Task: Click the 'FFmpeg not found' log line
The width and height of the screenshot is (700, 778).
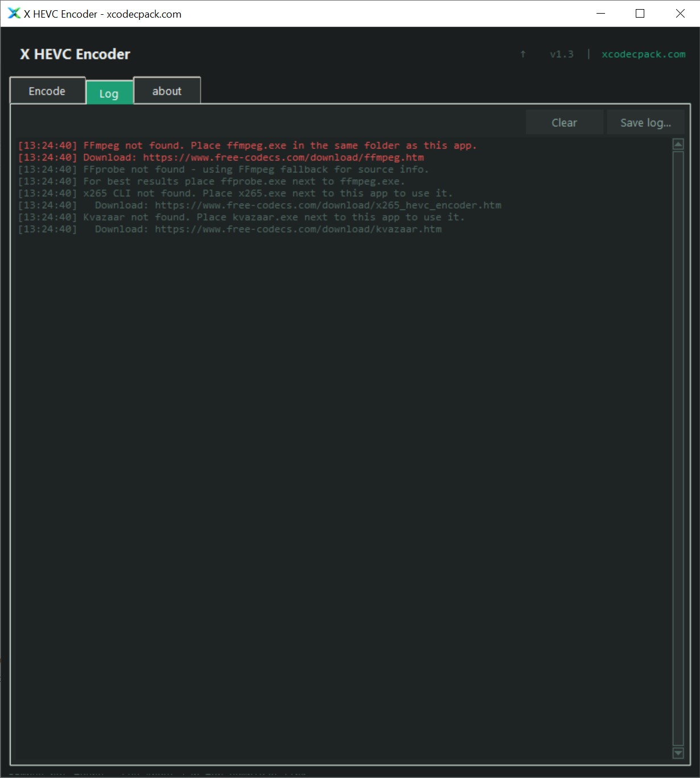Action: [247, 146]
